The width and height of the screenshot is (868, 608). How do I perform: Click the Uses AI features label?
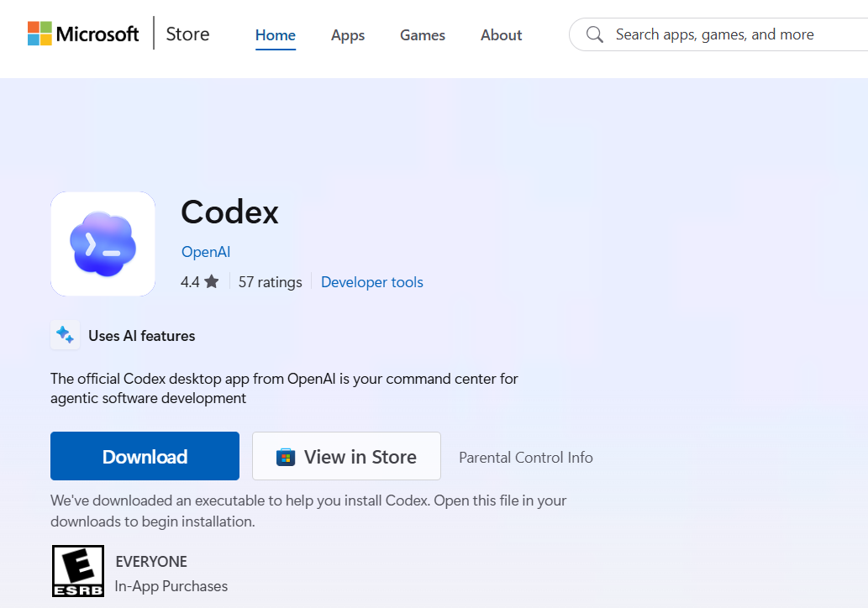pos(142,336)
